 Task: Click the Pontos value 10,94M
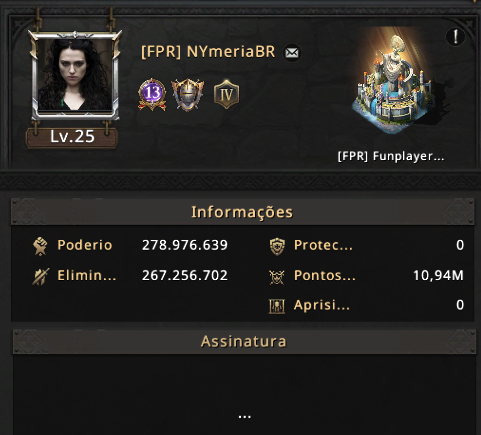tap(438, 276)
